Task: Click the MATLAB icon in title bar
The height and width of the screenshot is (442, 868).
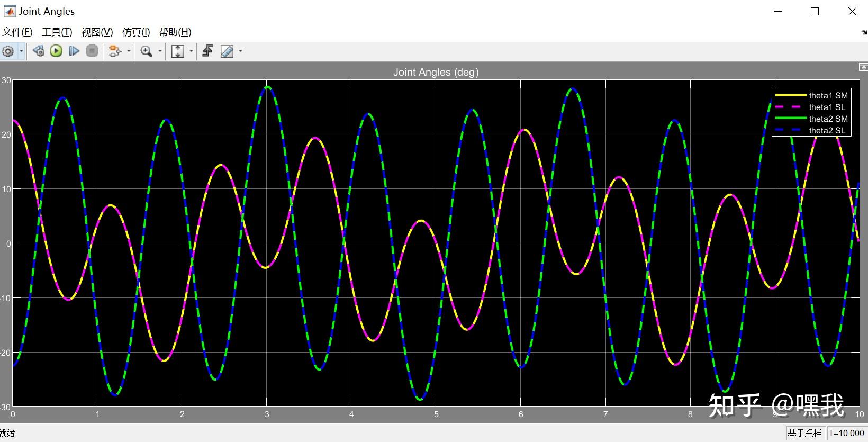Action: [10, 11]
